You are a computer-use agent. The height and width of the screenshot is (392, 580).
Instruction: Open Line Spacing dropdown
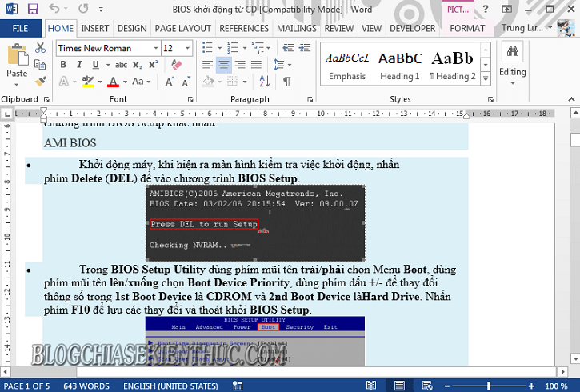click(282, 65)
